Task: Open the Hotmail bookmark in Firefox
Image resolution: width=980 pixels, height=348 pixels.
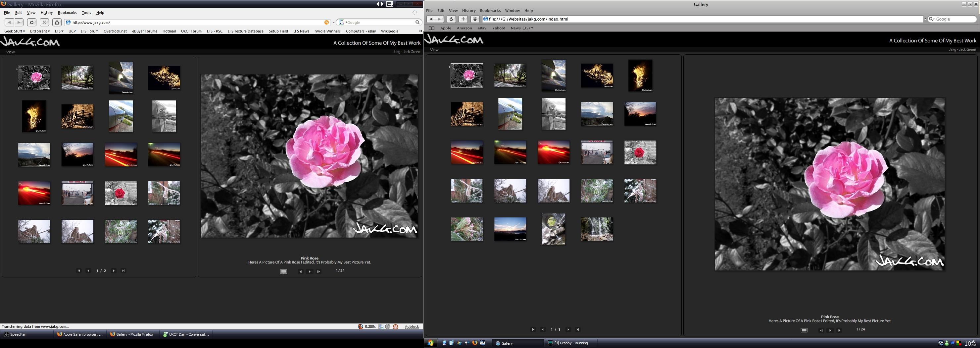Action: click(169, 31)
